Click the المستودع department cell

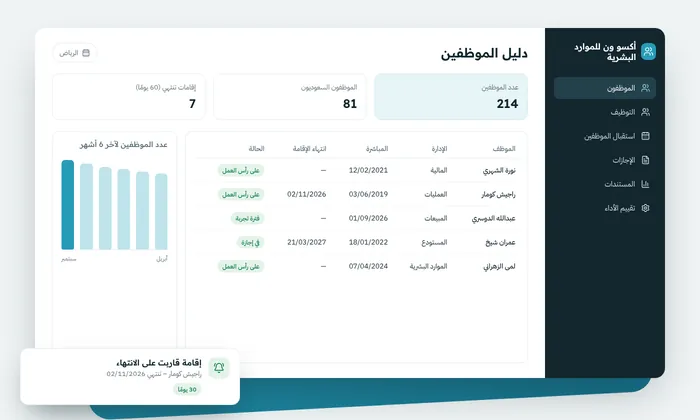(x=434, y=242)
